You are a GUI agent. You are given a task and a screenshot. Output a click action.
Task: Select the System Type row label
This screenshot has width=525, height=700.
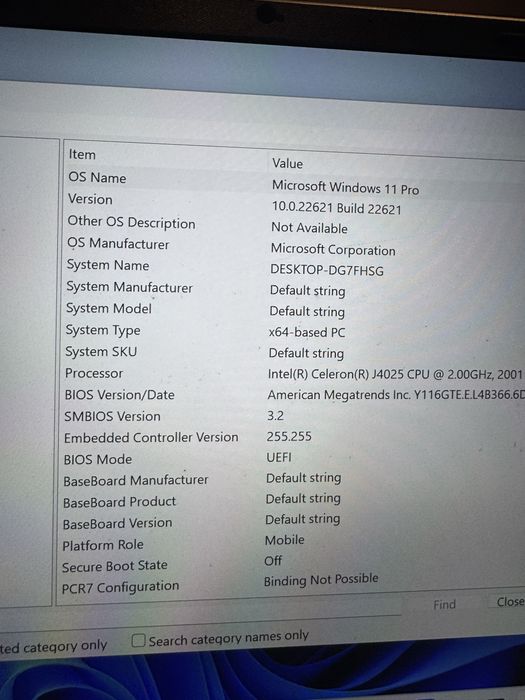click(103, 330)
